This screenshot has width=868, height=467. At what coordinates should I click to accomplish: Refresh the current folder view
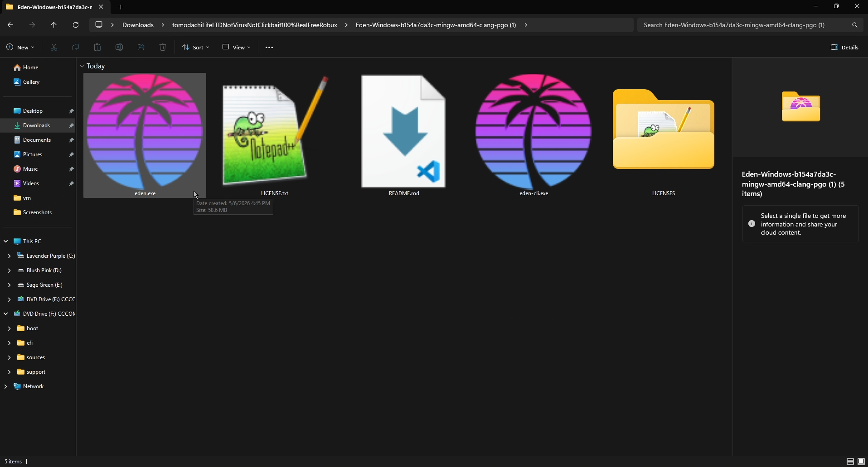[76, 25]
